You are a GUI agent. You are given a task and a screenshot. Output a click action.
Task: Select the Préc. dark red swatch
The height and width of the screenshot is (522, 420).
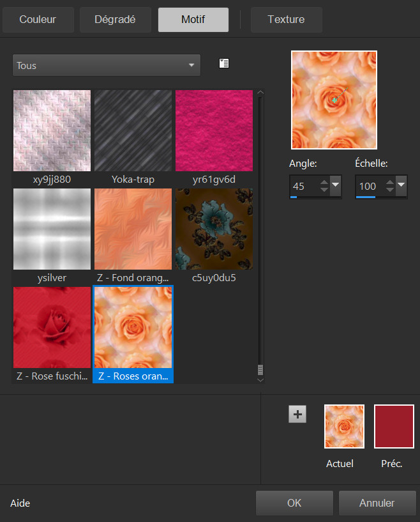point(394,426)
